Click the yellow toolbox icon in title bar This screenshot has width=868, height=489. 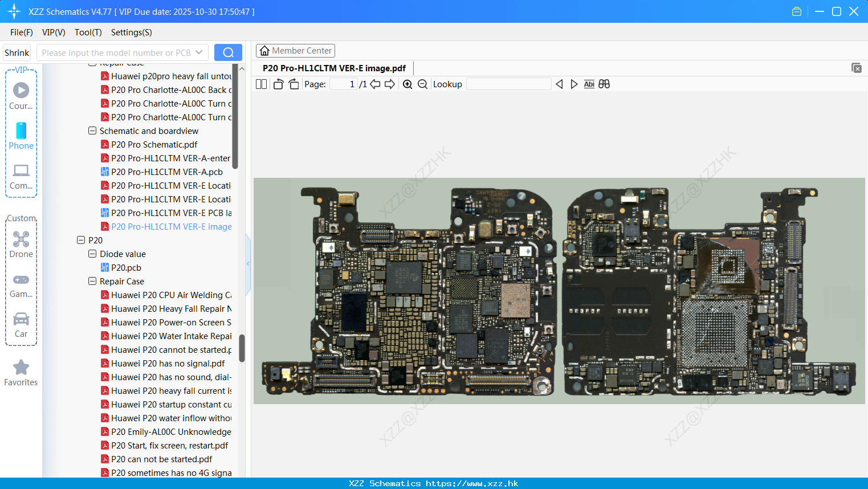(x=797, y=11)
